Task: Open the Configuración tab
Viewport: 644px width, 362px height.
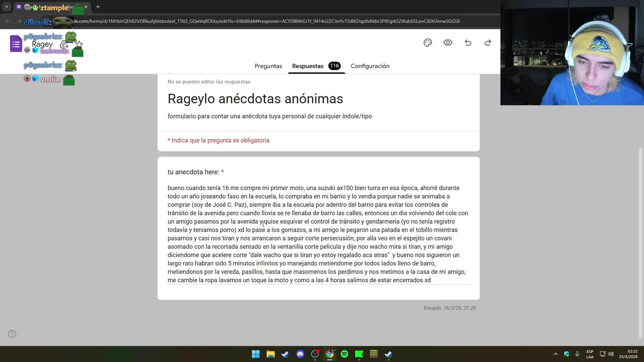Action: coord(370,66)
